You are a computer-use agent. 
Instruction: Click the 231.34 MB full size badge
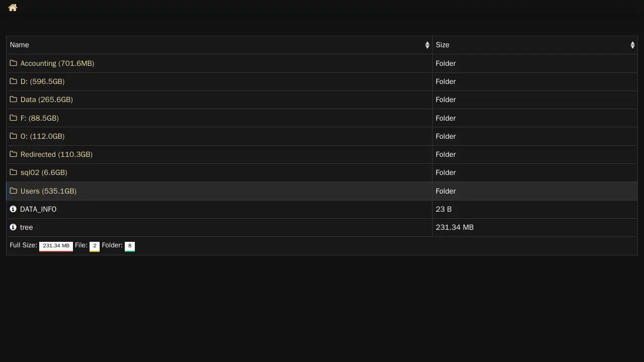(x=56, y=246)
